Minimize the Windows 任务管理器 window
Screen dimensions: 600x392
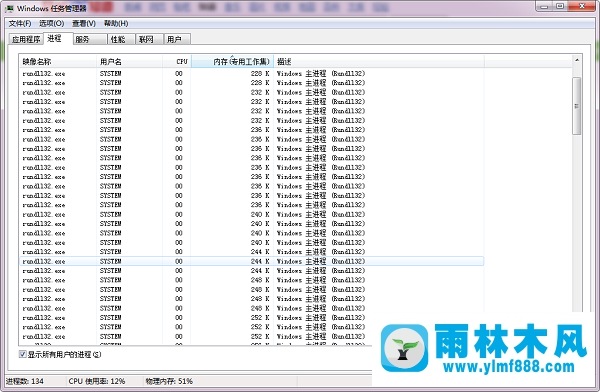coord(544,7)
